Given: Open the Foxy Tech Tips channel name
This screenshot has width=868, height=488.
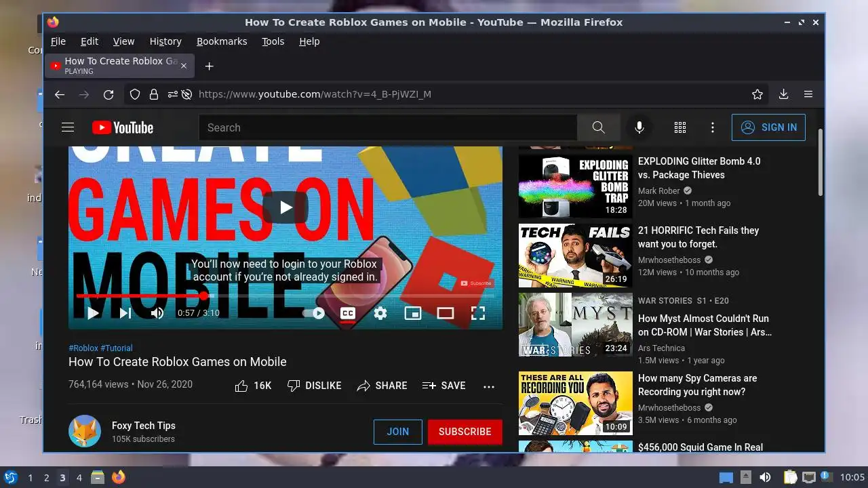Looking at the screenshot, I should pyautogui.click(x=144, y=426).
